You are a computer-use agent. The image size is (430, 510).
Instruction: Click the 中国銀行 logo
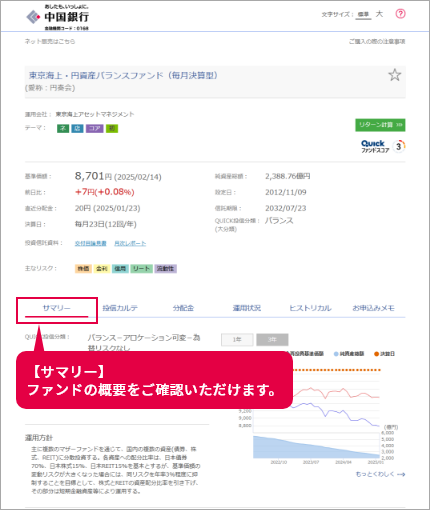[x=57, y=17]
